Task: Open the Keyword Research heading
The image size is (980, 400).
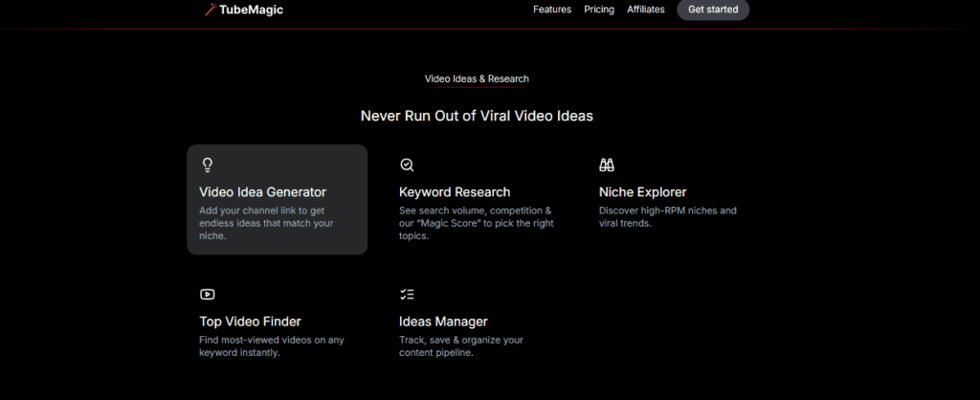Action: click(x=455, y=192)
